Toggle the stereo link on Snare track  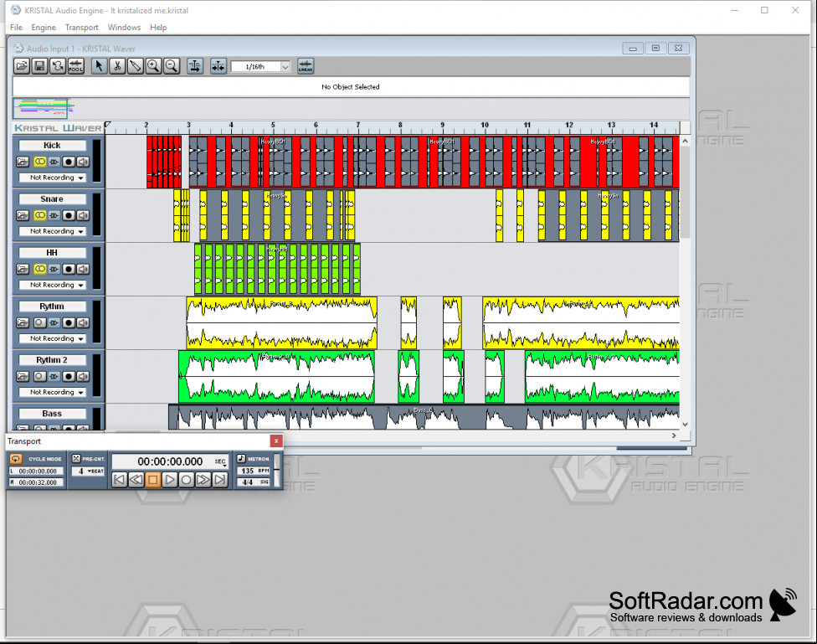(x=39, y=215)
